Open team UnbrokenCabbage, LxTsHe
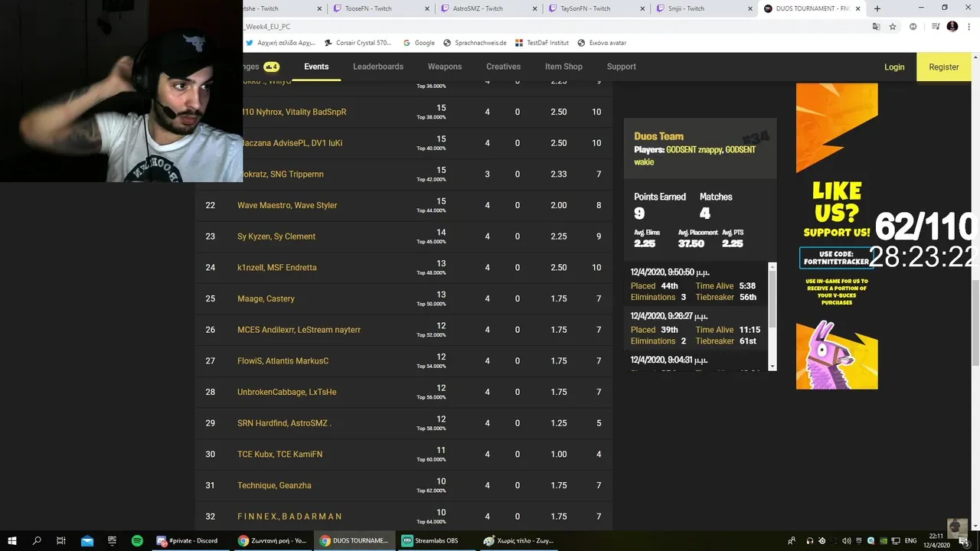Viewport: 980px width, 551px height. [286, 392]
